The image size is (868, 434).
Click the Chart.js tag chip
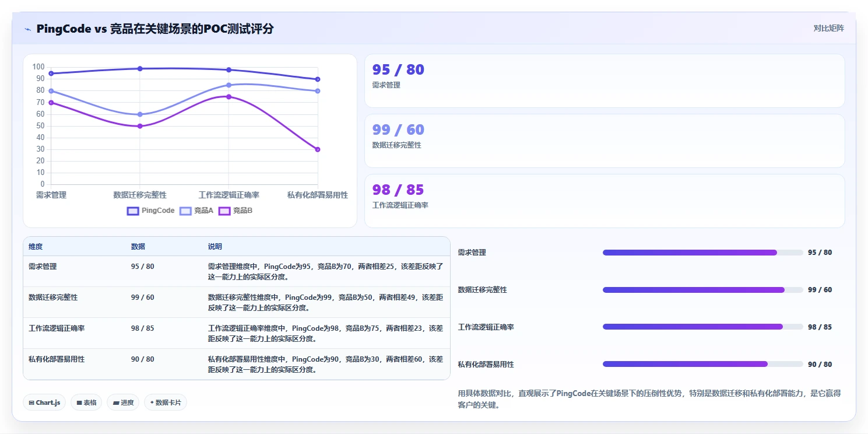point(44,402)
